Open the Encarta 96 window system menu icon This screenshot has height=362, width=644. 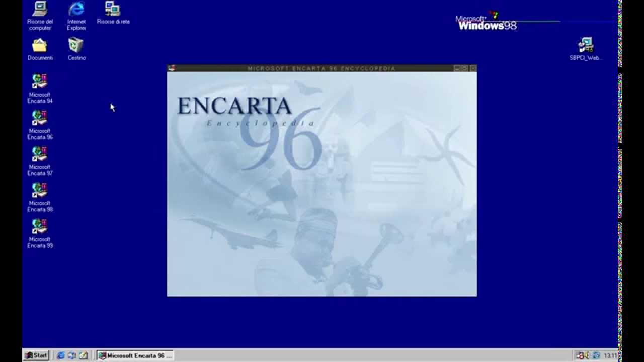pos(172,68)
